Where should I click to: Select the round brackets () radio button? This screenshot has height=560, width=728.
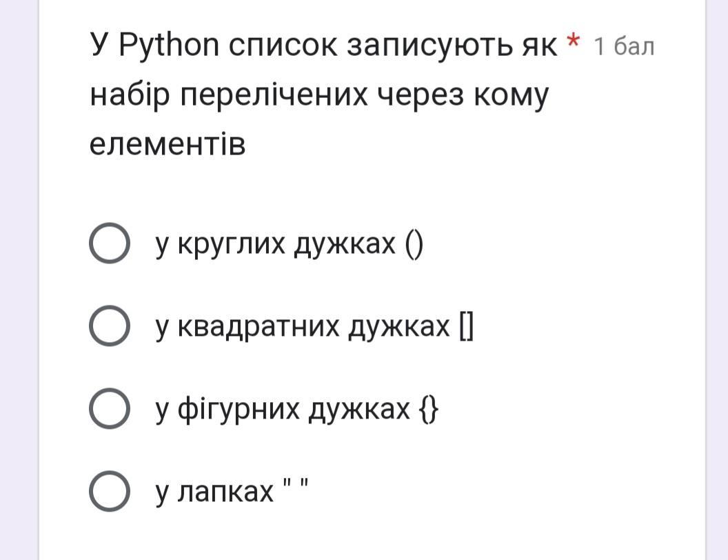click(109, 243)
